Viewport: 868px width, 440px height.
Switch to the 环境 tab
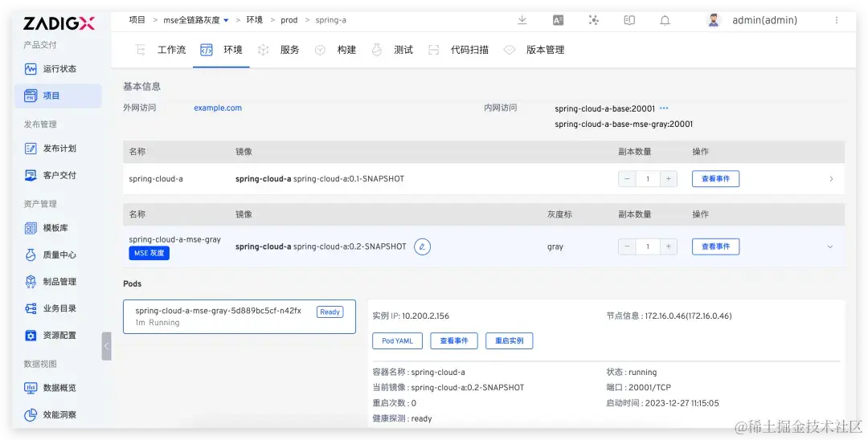(222, 50)
